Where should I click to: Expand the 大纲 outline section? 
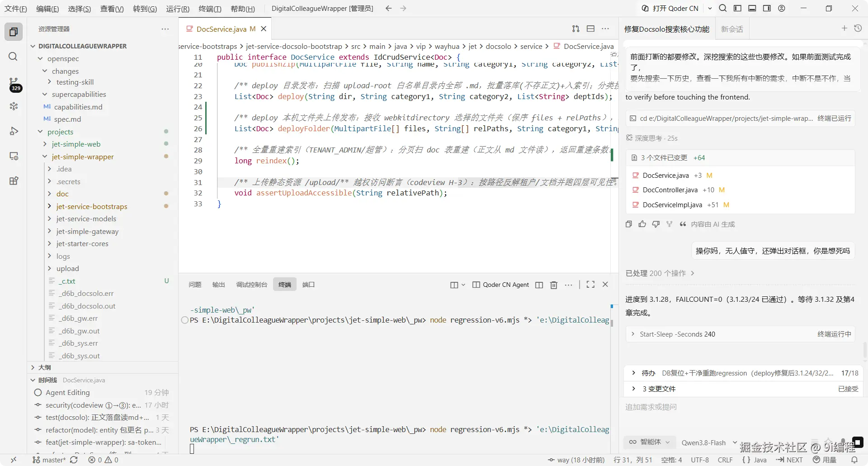[x=44, y=367]
